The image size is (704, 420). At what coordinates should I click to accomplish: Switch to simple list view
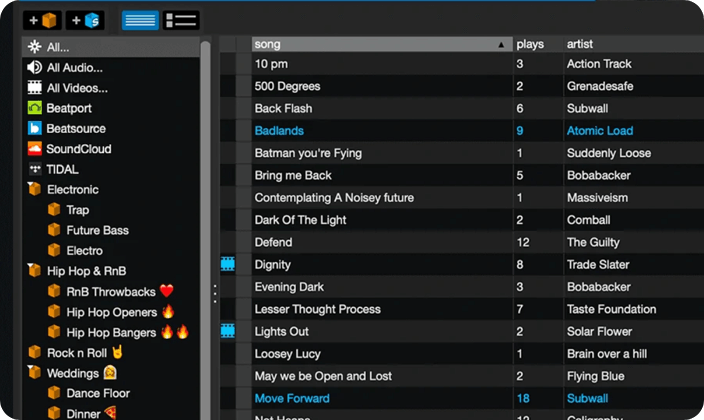140,20
